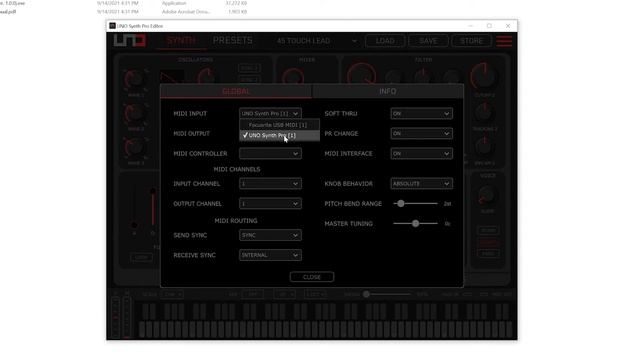Click the MASTER TUNING slider handle

pyautogui.click(x=415, y=223)
